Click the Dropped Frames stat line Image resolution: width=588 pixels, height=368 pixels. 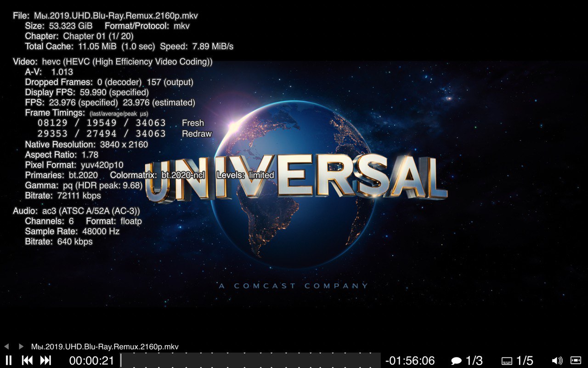click(x=109, y=82)
